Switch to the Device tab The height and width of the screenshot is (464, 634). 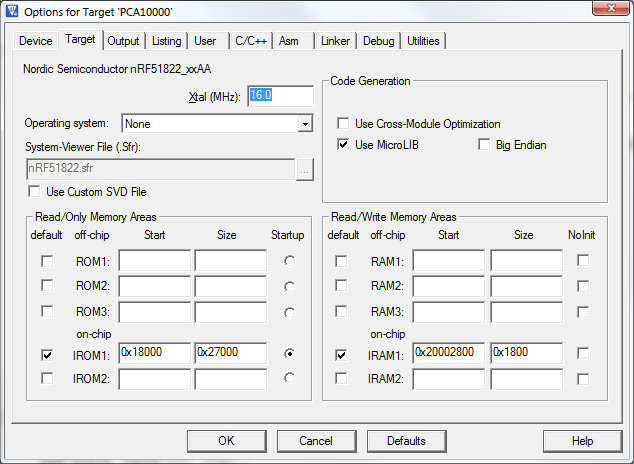tap(36, 41)
